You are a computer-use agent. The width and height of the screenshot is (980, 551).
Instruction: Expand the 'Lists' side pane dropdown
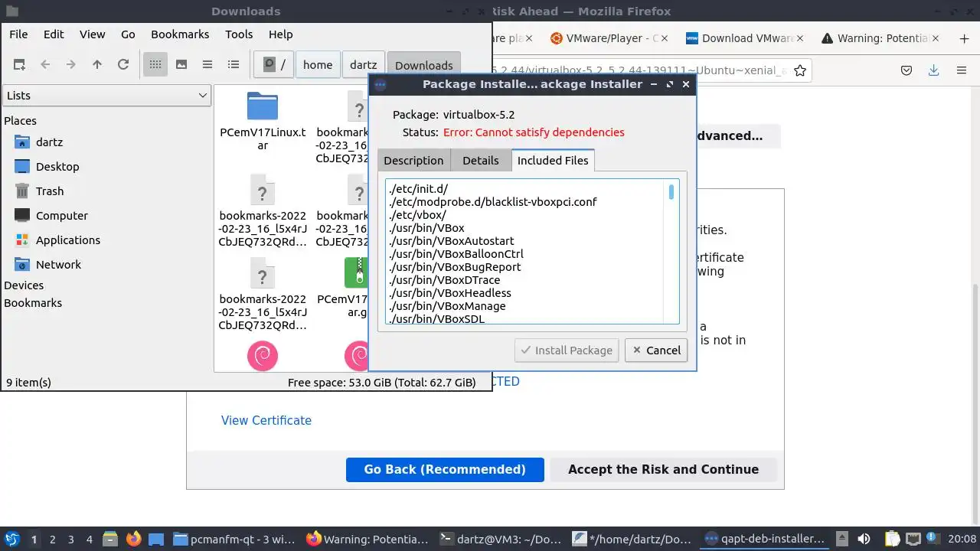click(x=107, y=96)
